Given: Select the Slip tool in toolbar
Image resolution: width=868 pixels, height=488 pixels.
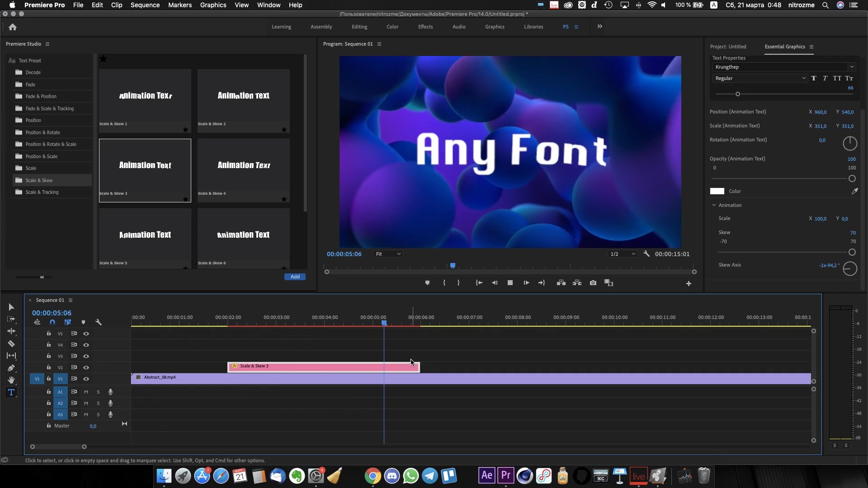Looking at the screenshot, I should 11,356.
